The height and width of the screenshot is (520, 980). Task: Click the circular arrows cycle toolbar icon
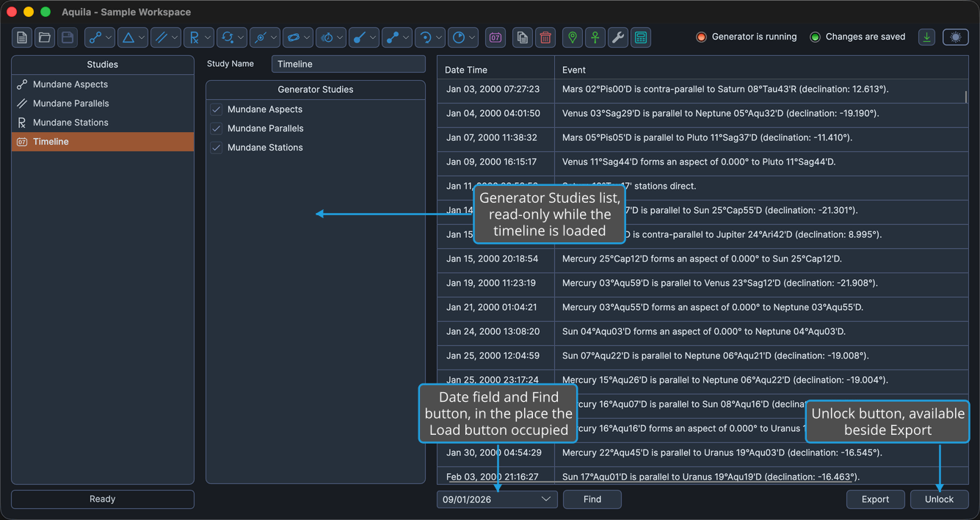point(228,37)
